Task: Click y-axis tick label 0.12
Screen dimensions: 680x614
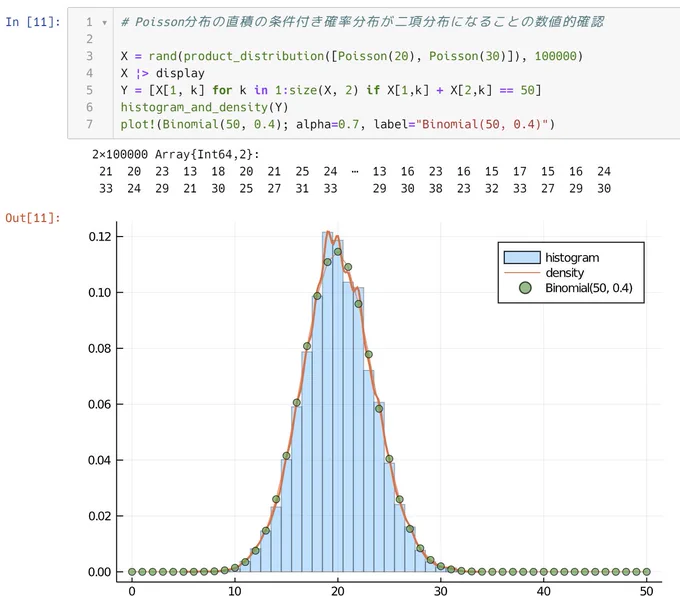Action: coord(100,236)
